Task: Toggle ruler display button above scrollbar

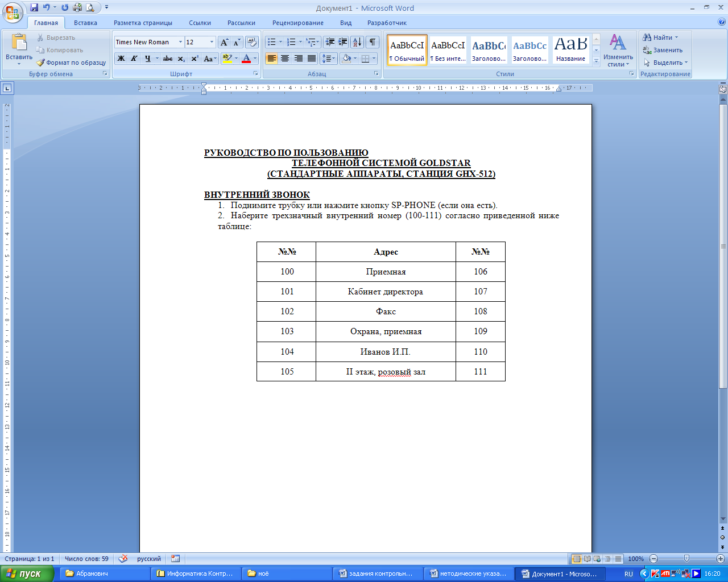Action: pos(723,88)
